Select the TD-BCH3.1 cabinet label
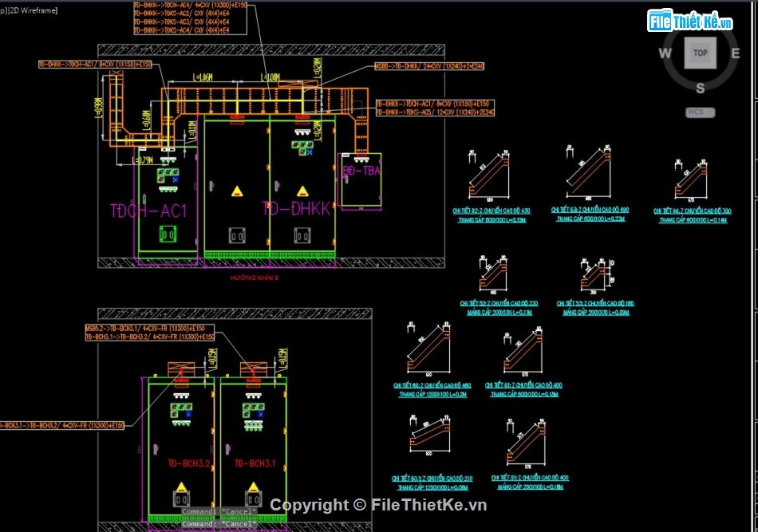This screenshot has height=532, width=758. pyautogui.click(x=255, y=463)
